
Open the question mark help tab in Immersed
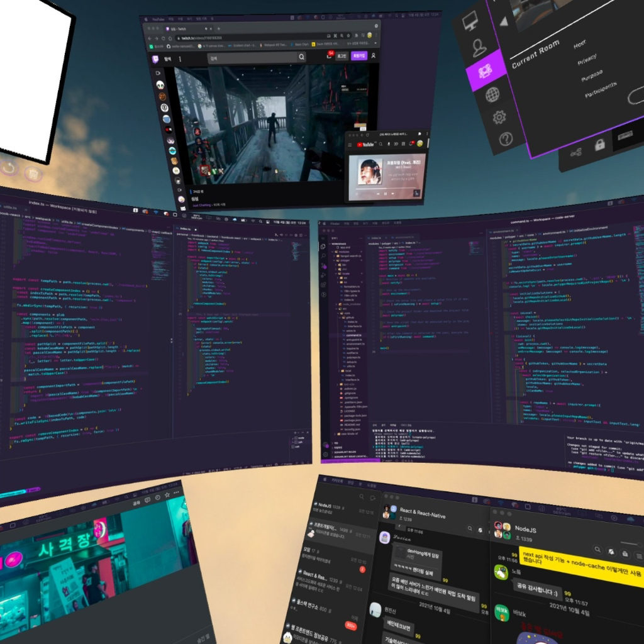[506, 139]
